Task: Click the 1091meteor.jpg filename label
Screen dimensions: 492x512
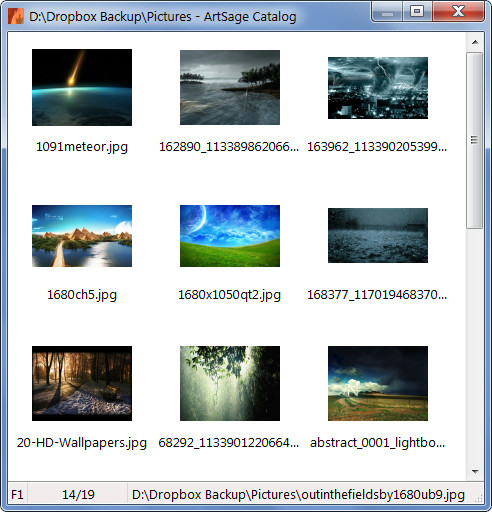Action: pos(82,147)
